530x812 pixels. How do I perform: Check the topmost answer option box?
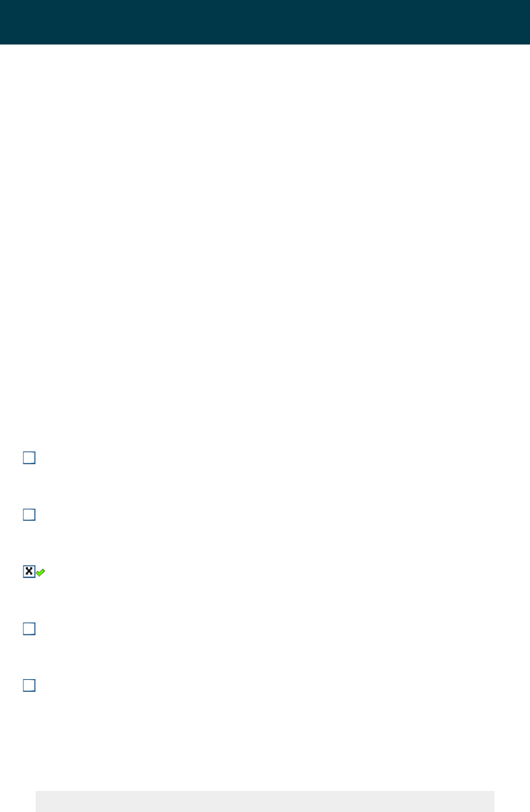[x=29, y=457]
